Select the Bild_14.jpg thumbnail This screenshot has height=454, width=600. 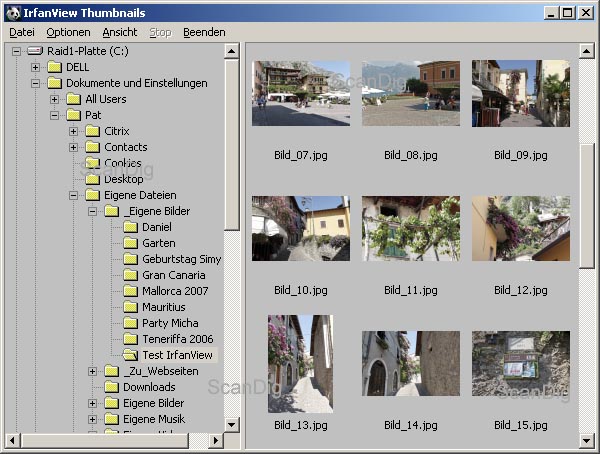(411, 364)
